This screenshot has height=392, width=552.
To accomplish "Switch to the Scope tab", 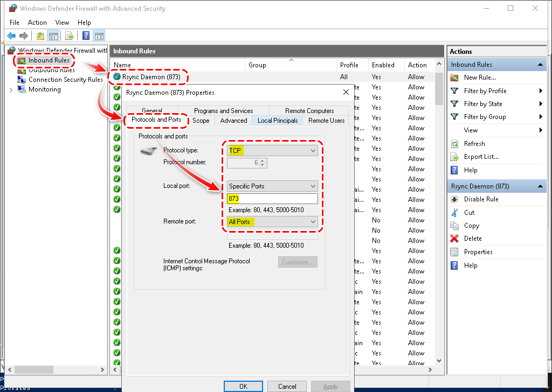I will pyautogui.click(x=201, y=121).
